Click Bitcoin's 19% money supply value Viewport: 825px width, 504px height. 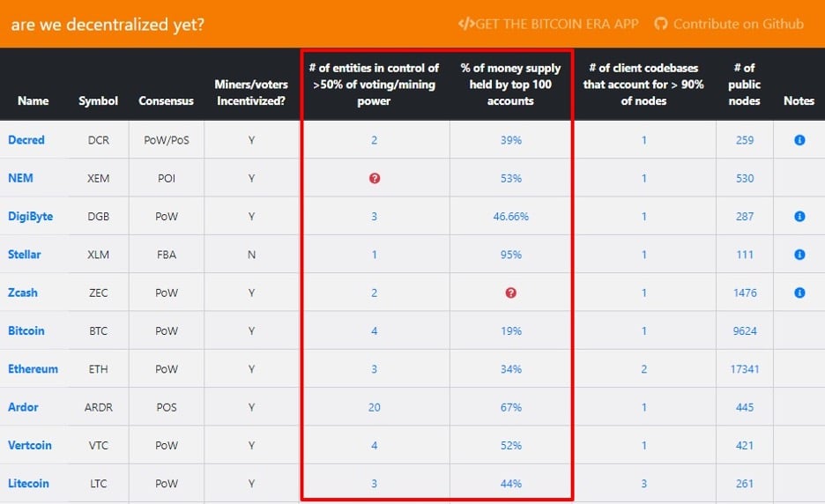(x=510, y=331)
